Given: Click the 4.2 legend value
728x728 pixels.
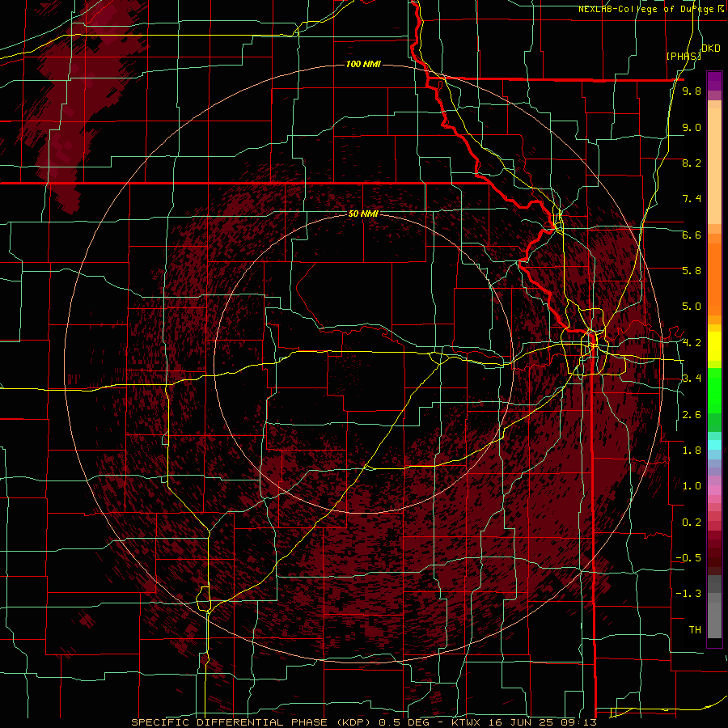Looking at the screenshot, I should [x=692, y=343].
